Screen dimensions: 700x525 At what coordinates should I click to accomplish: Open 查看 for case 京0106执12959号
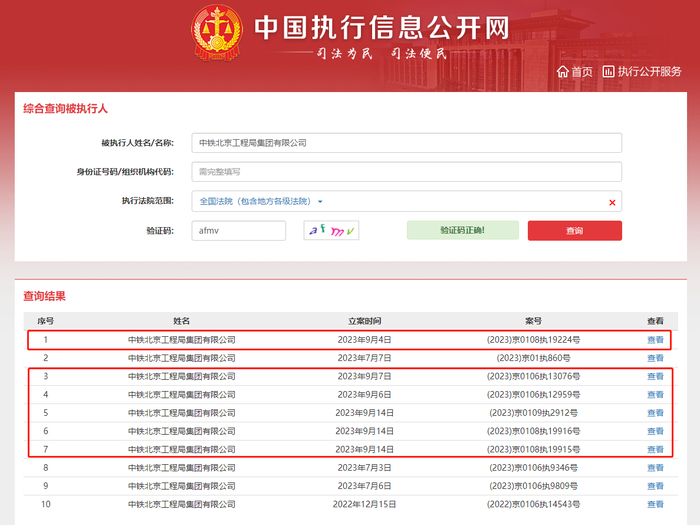click(655, 395)
